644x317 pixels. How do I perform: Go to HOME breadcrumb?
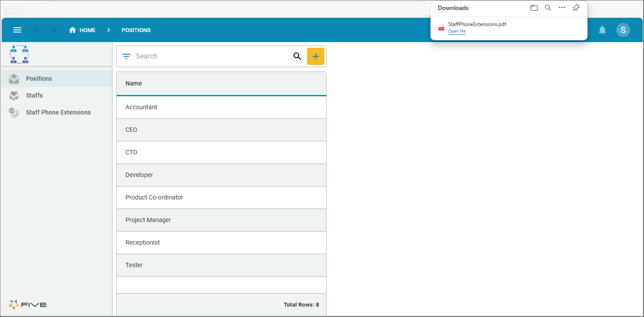point(83,30)
